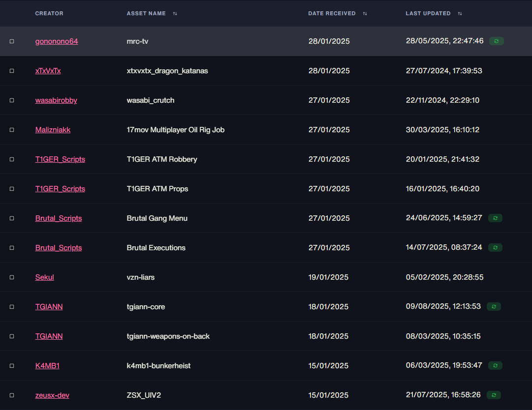532x410 pixels.
Task: Click asset name T1GER ATM Robbery
Action: [x=162, y=159]
